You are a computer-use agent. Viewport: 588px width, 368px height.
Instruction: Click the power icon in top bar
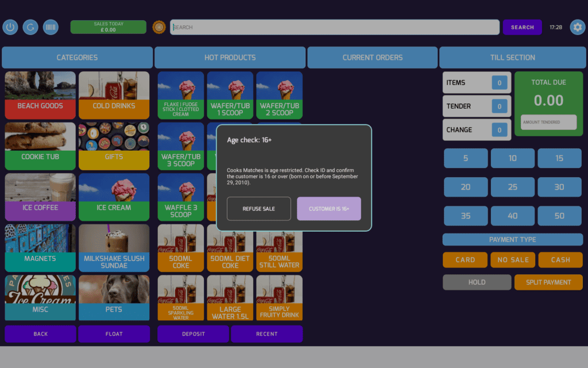click(10, 27)
